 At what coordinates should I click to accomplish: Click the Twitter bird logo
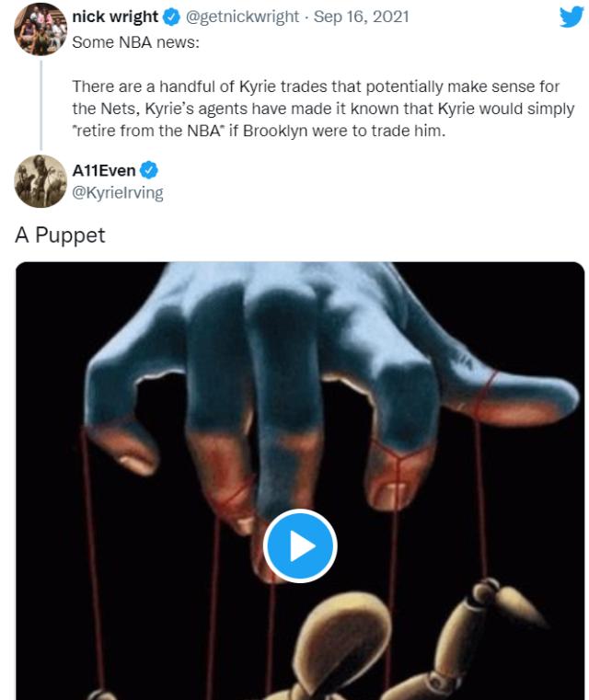[571, 17]
